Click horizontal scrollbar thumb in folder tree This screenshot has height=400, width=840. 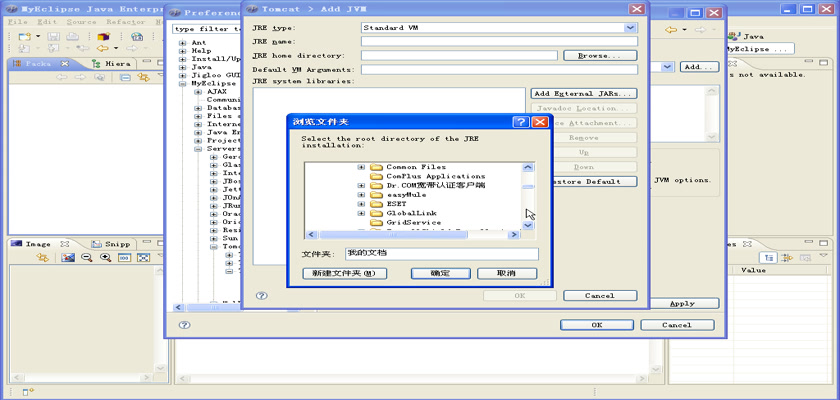click(x=393, y=235)
